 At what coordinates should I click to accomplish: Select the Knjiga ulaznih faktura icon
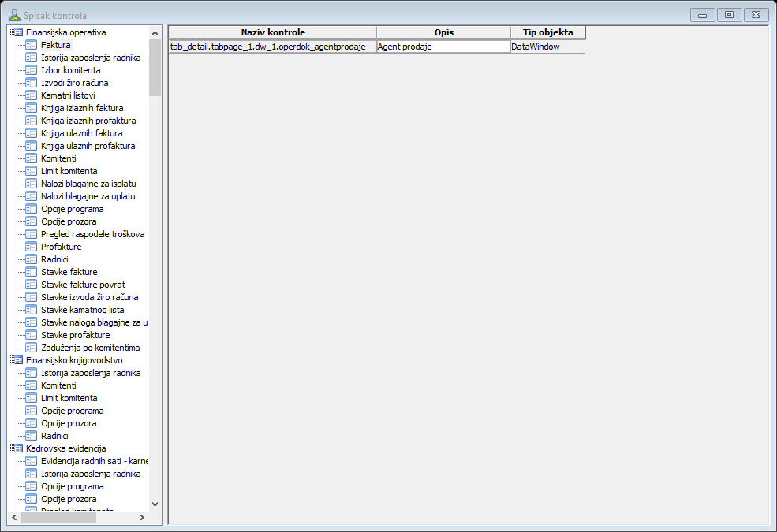pyautogui.click(x=32, y=133)
